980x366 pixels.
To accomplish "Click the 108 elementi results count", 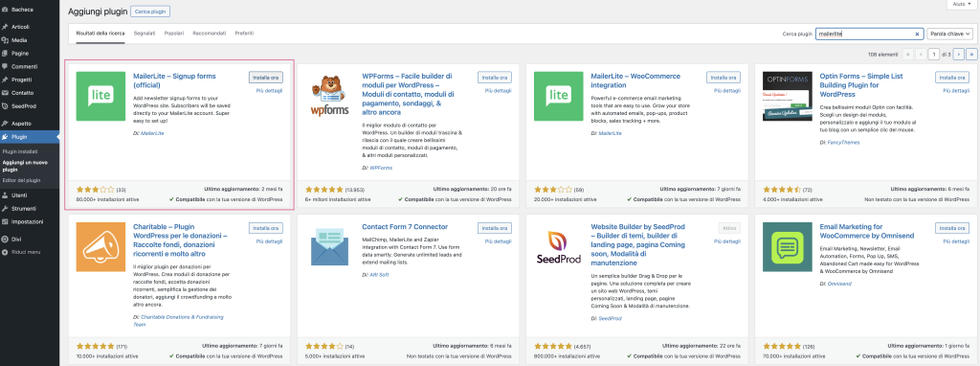I will [x=883, y=55].
